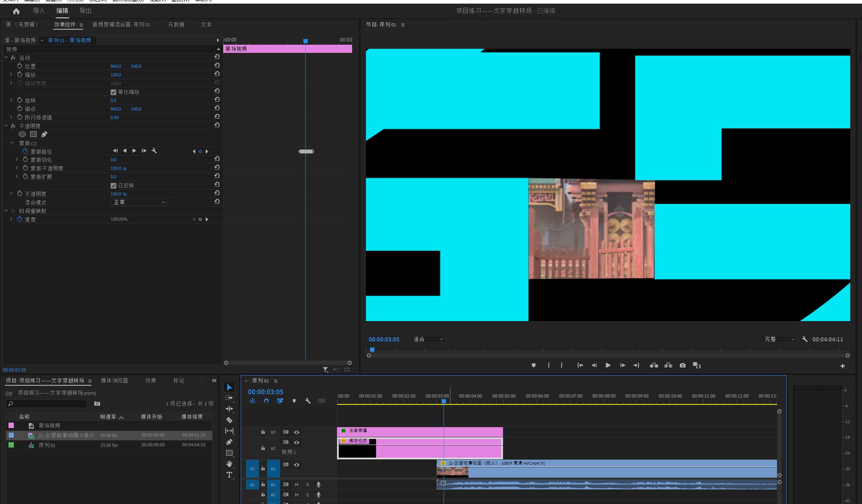Viewport: 862px width, 504px height.
Task: Open the 适合 zoom level dropdown
Action: (x=429, y=339)
